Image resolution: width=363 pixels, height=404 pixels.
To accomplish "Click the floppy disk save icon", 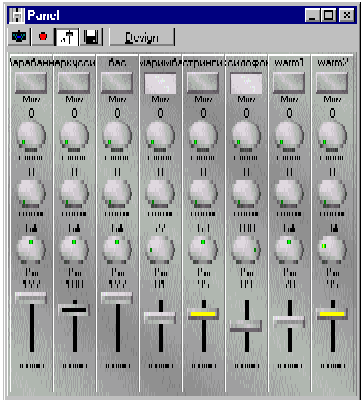I will [91, 37].
